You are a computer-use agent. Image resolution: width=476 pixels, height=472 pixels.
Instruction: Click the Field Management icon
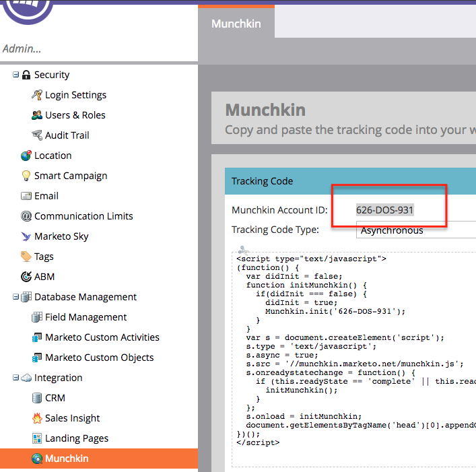pos(37,317)
